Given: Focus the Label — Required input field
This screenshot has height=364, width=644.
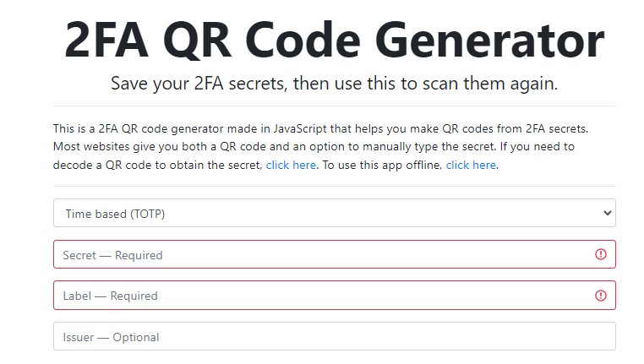Looking at the screenshot, I should [x=321, y=296].
